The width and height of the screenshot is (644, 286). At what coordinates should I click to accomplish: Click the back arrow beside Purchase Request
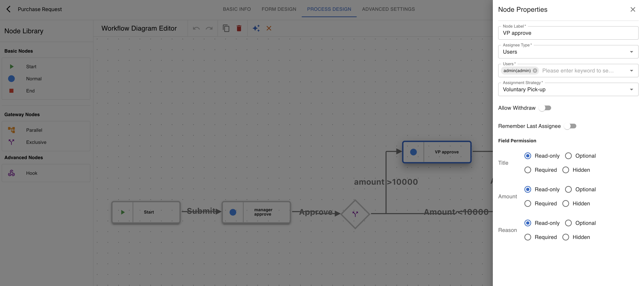[x=9, y=9]
